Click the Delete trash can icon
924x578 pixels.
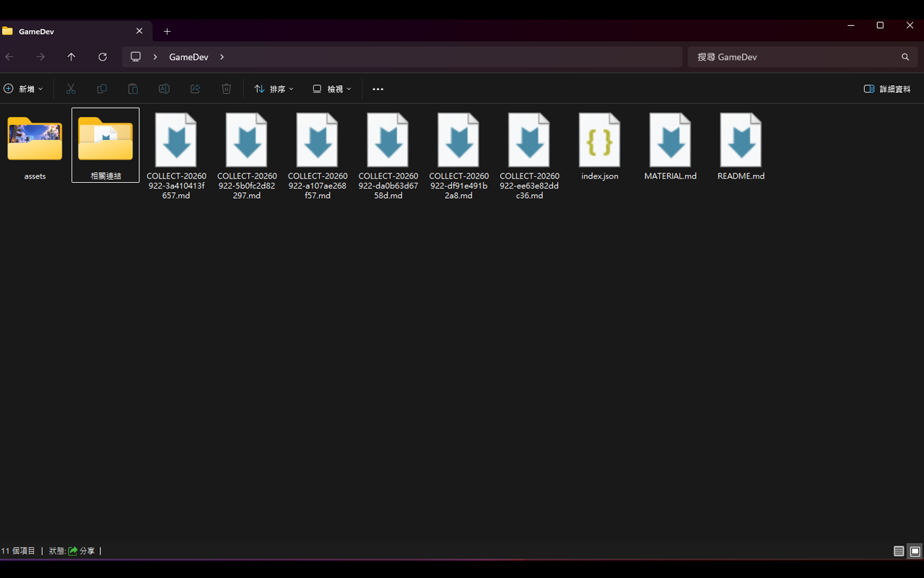(x=226, y=89)
